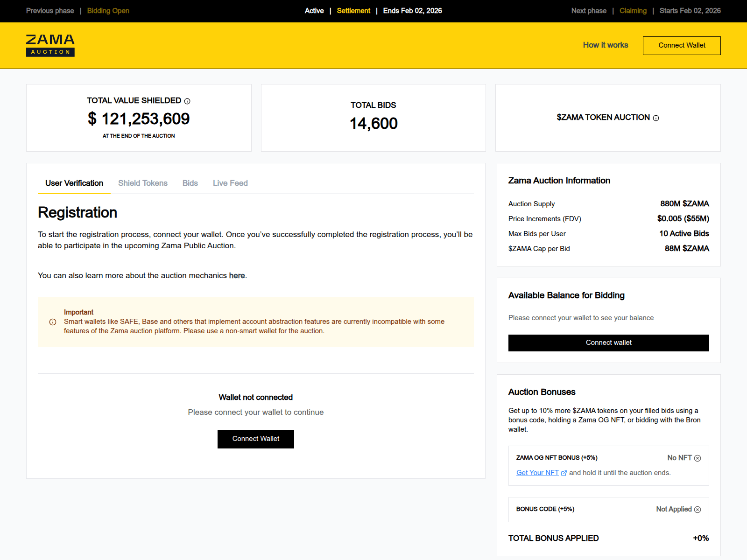Click the 880M $ZAMA auction supply value
This screenshot has height=560, width=747.
(684, 204)
